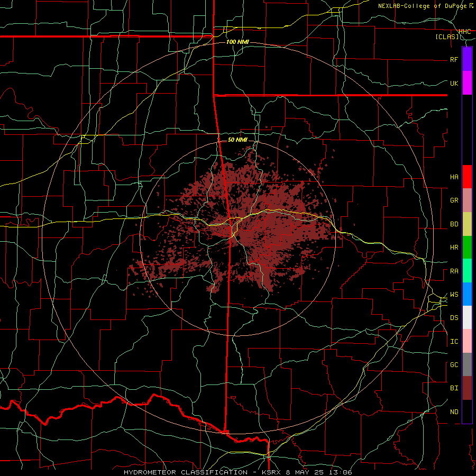This screenshot has height=476, width=476.
Task: Click the purple RF color swatch
Action: click(x=467, y=59)
